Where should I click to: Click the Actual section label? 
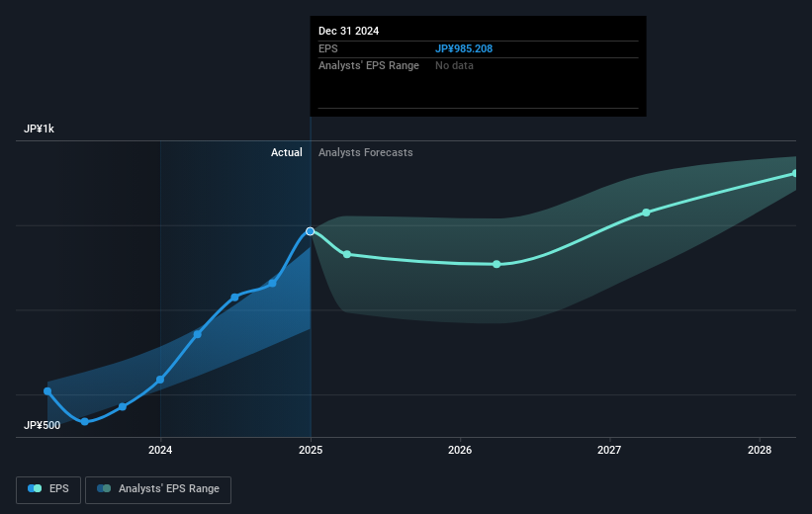point(287,152)
